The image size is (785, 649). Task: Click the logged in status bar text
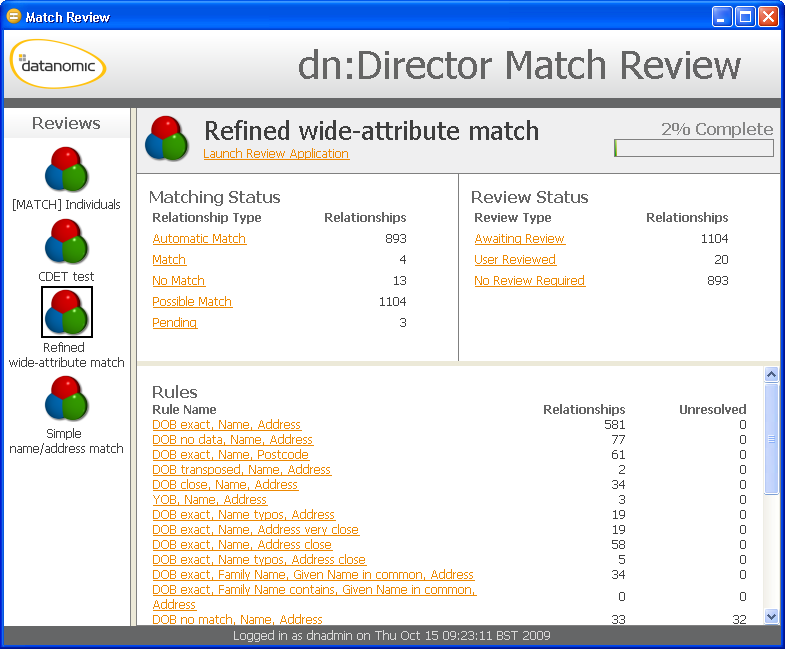pos(391,636)
